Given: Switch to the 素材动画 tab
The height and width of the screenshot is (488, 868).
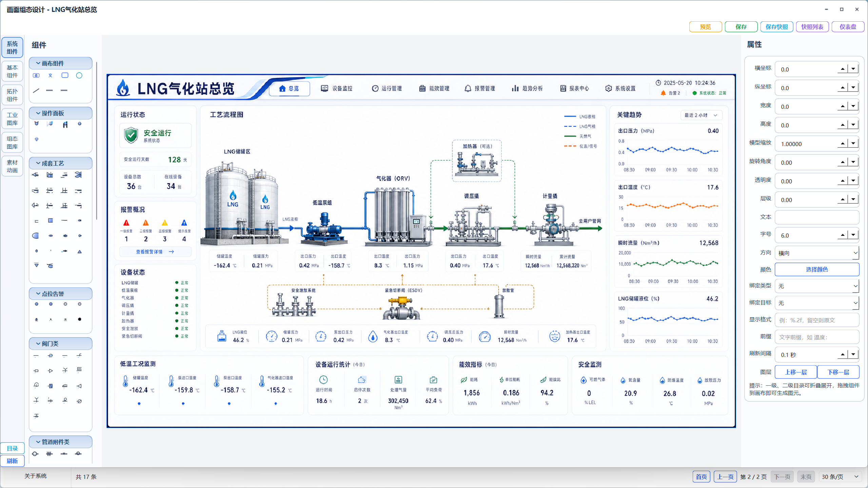Looking at the screenshot, I should pyautogui.click(x=12, y=166).
